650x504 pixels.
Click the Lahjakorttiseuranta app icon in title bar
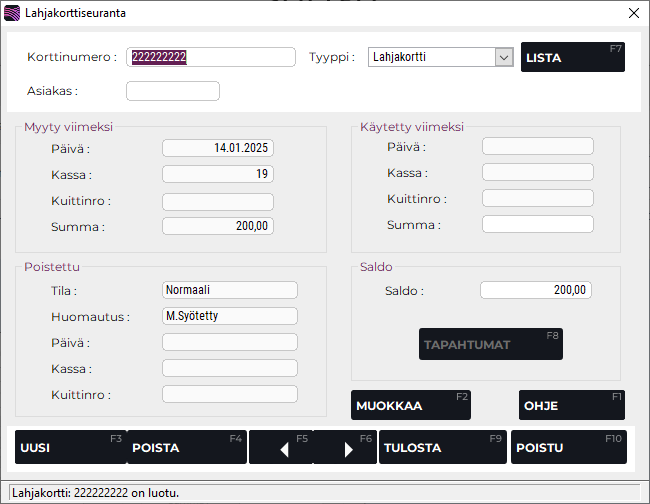coord(12,13)
